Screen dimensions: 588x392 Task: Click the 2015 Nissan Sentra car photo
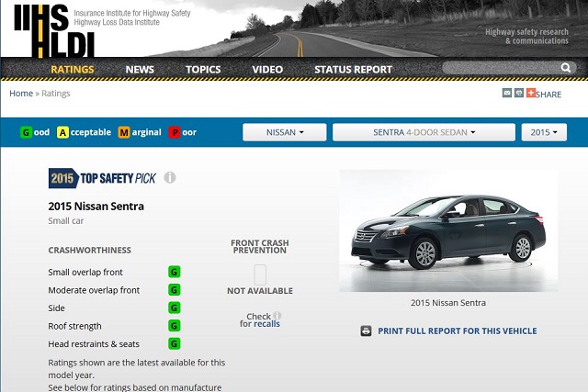[448, 230]
